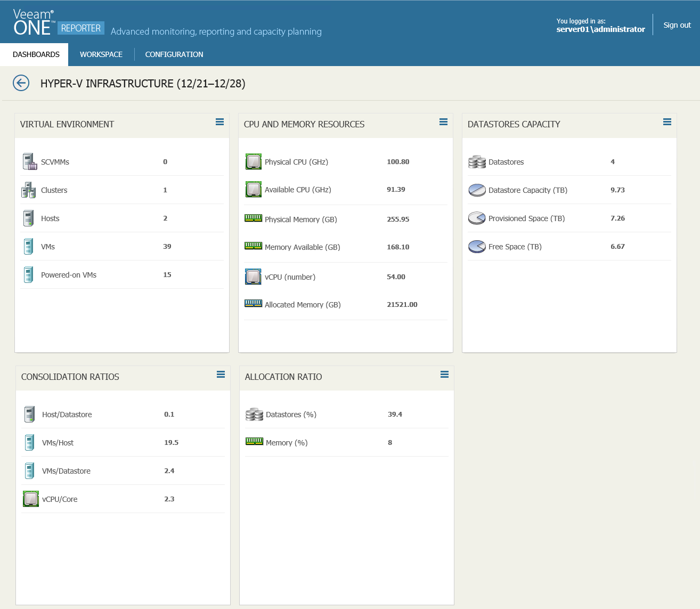Click the vCPU number icon
The image size is (700, 609).
(253, 277)
